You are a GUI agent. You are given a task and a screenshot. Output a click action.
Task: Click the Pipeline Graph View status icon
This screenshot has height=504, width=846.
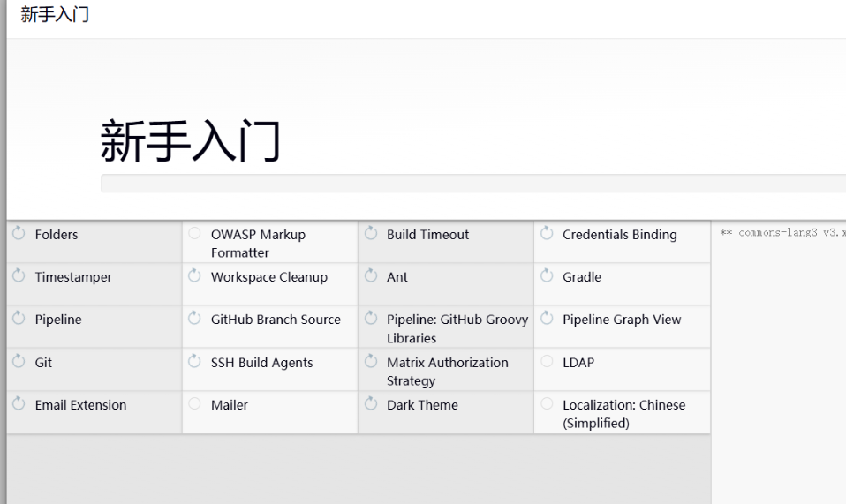tap(547, 318)
